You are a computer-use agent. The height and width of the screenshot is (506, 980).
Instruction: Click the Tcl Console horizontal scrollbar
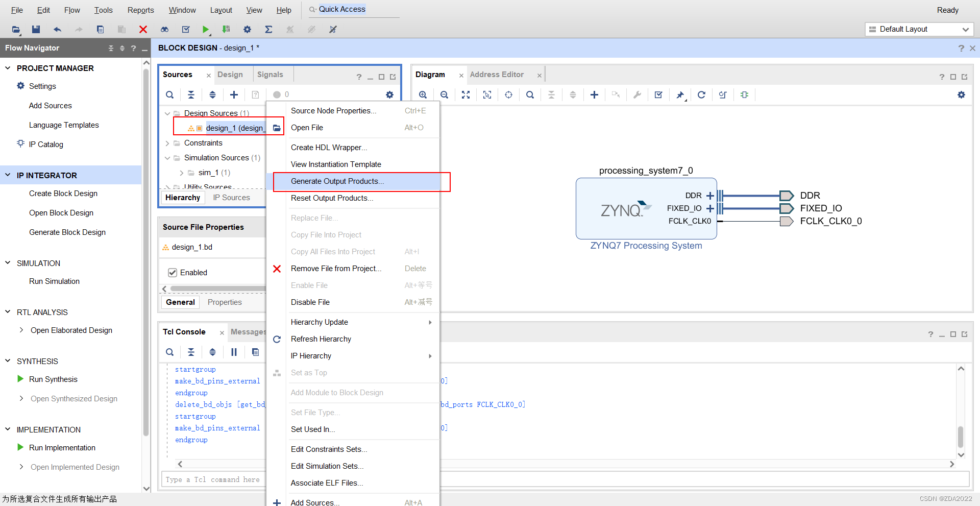pyautogui.click(x=566, y=464)
